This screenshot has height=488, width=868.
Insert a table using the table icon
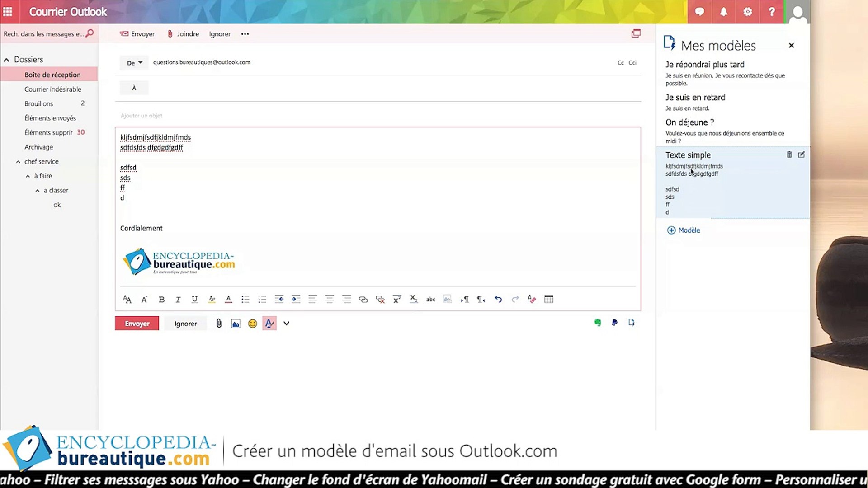548,299
